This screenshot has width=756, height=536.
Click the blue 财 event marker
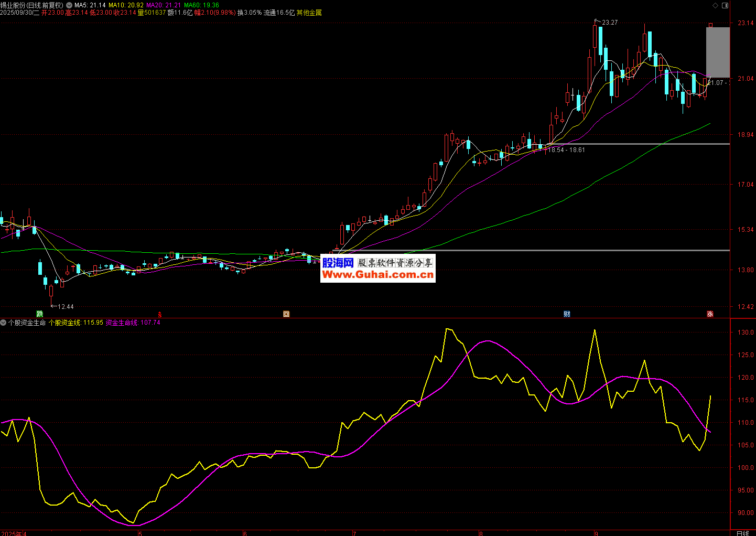(x=567, y=314)
